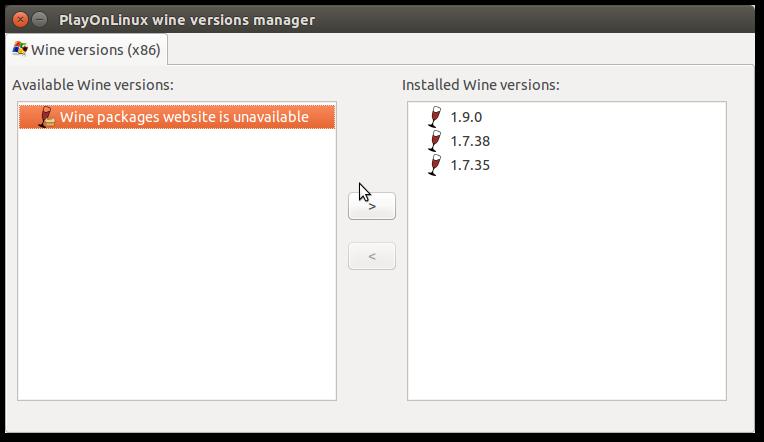Click the wine glass icon beside 1.7.35
This screenshot has width=764, height=442.
pos(434,165)
